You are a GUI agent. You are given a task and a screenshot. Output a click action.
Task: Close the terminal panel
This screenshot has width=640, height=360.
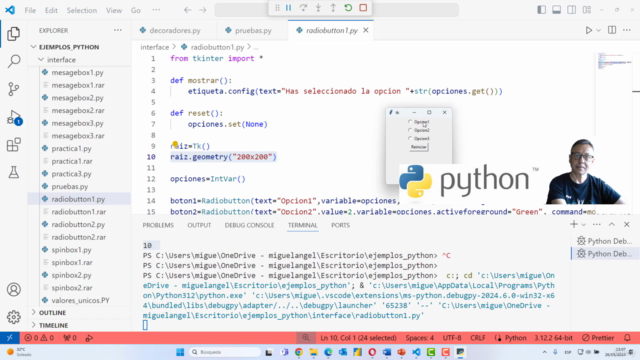[627, 224]
